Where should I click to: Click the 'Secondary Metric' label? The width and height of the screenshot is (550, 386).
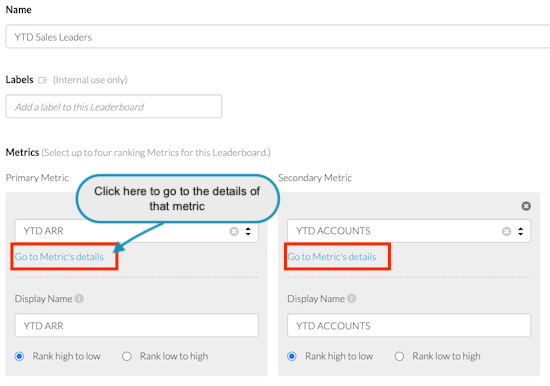point(315,178)
